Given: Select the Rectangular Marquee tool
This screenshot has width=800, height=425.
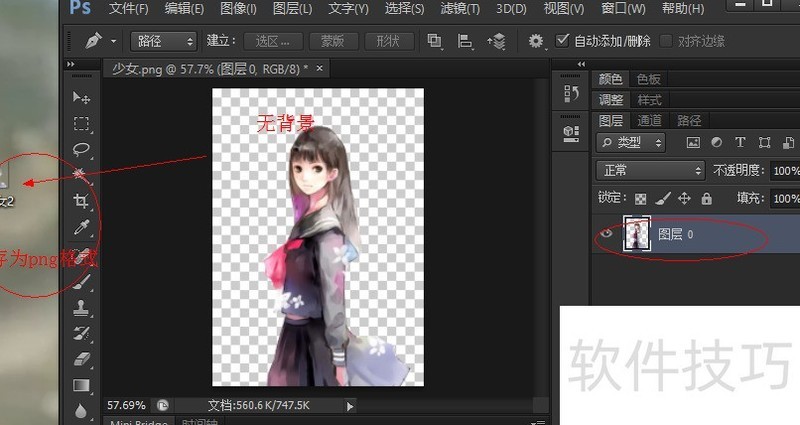Looking at the screenshot, I should coord(82,124).
